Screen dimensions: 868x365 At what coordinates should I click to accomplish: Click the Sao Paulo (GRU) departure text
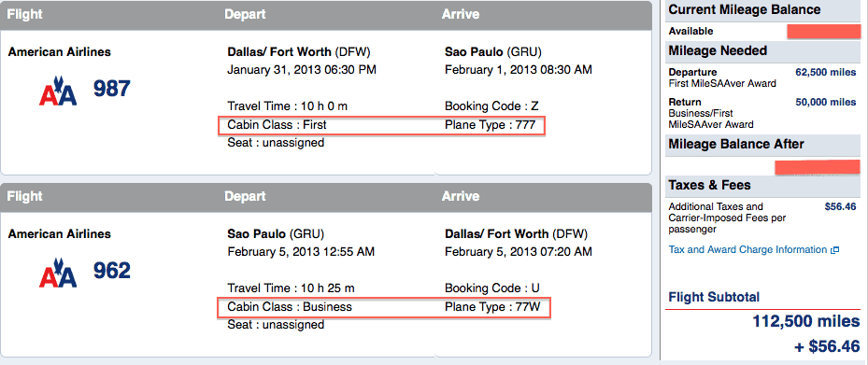pyautogui.click(x=276, y=234)
